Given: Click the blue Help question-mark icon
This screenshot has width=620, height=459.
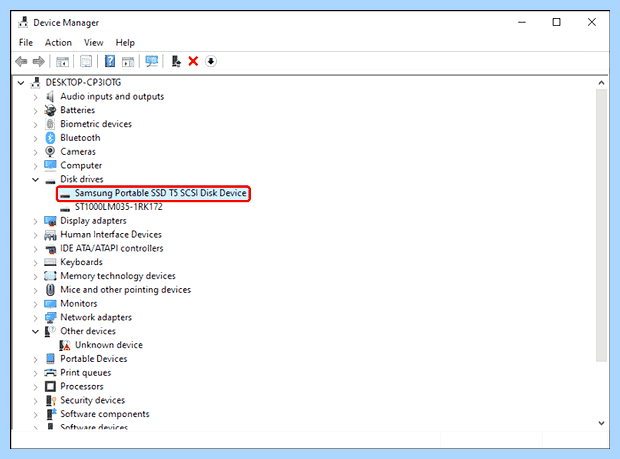Looking at the screenshot, I should coord(110,61).
